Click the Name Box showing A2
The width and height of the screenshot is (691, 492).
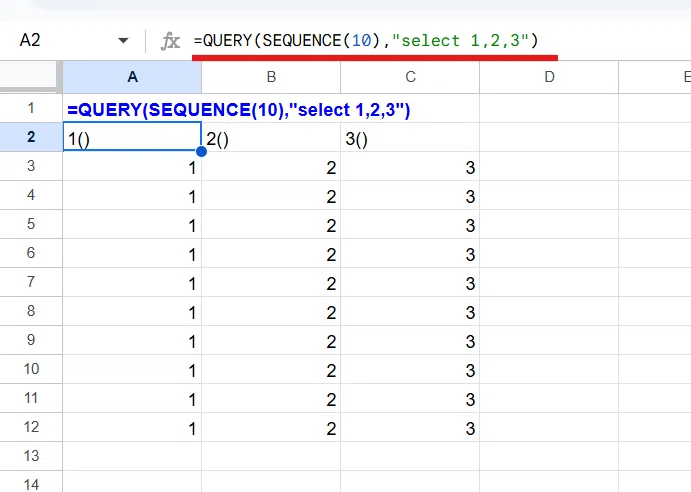click(30, 41)
